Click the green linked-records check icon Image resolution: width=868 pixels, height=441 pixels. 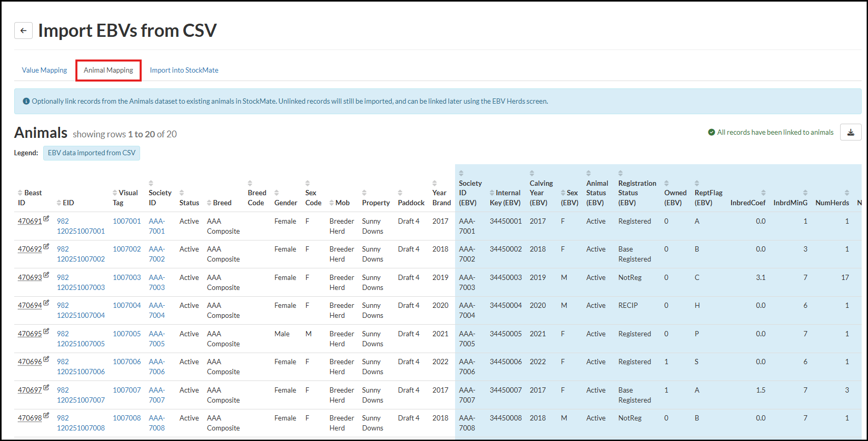coord(711,133)
